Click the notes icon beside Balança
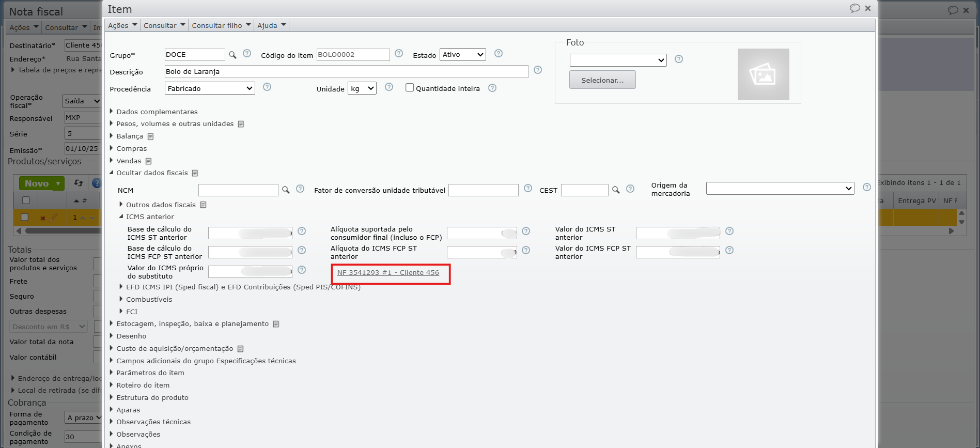 click(x=151, y=136)
